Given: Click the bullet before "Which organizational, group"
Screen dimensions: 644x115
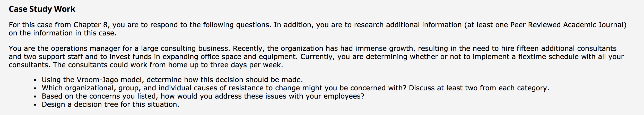Looking at the screenshot, I should 35,89.
